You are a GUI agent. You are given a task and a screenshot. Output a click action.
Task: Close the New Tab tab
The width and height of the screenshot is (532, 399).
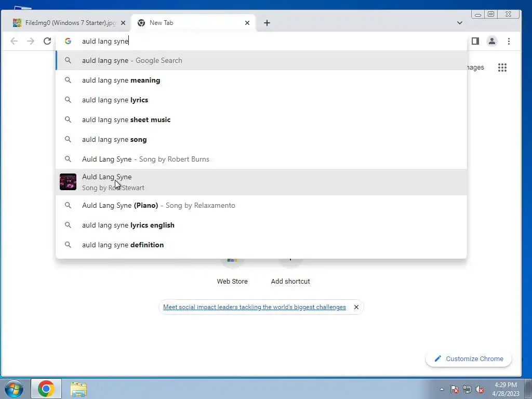coord(247,23)
